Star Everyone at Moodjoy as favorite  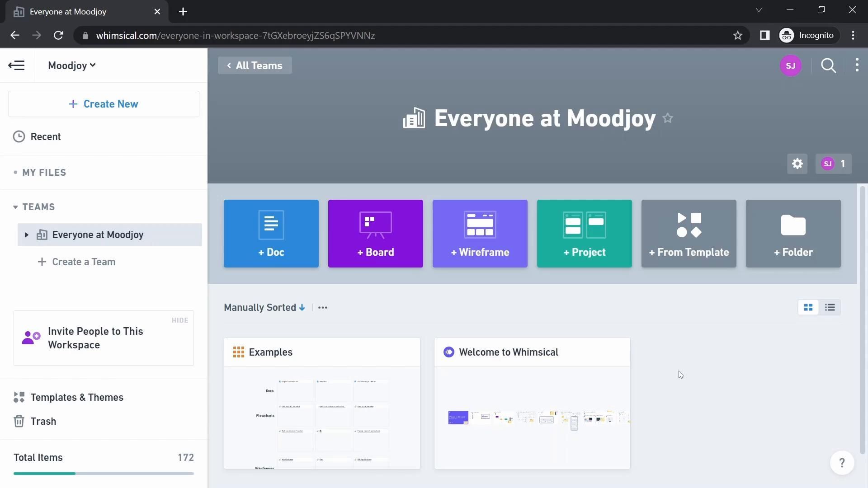[x=668, y=118]
